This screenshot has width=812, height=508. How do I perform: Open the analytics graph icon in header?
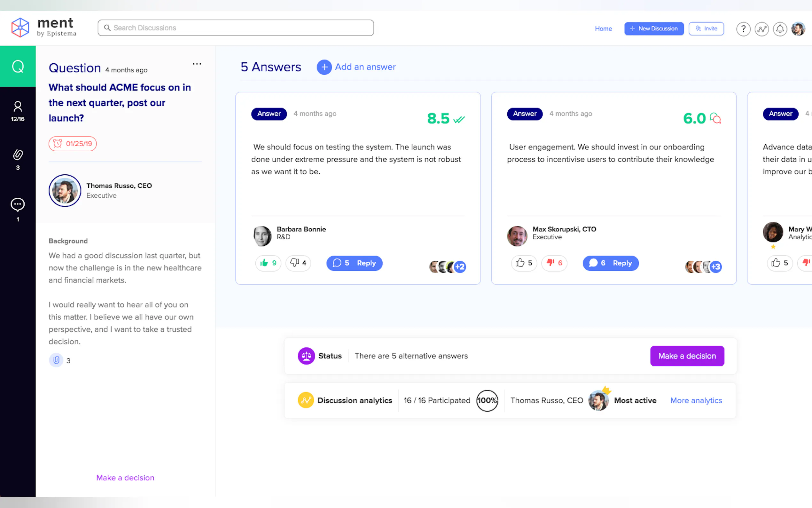click(761, 29)
